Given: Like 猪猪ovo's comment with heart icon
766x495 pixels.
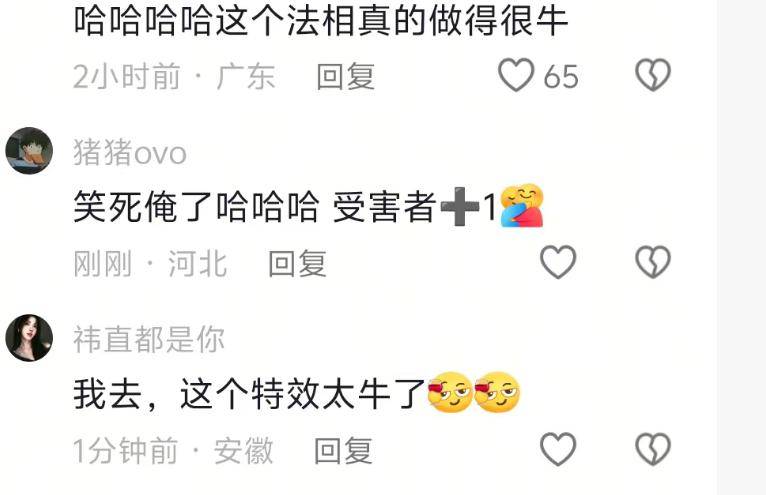Looking at the screenshot, I should tap(558, 262).
